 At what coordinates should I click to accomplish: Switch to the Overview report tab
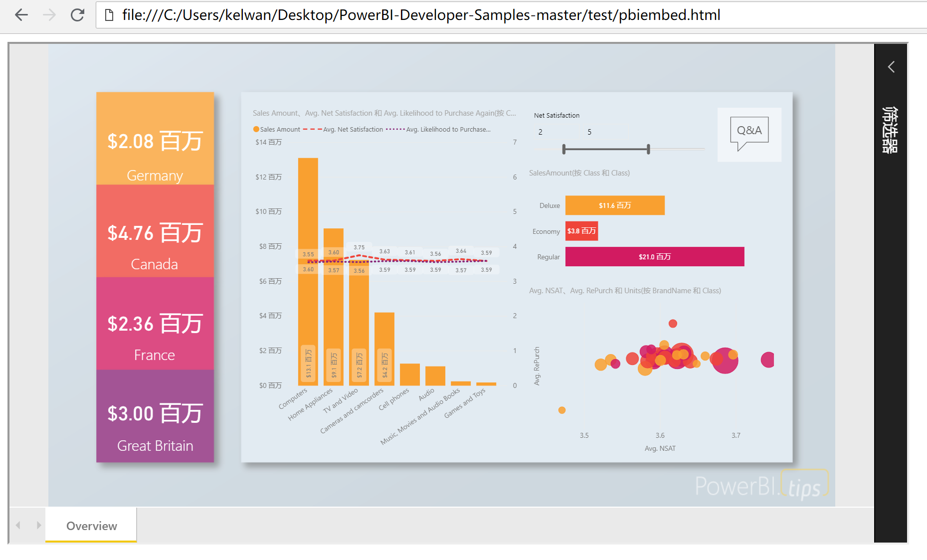pos(91,525)
